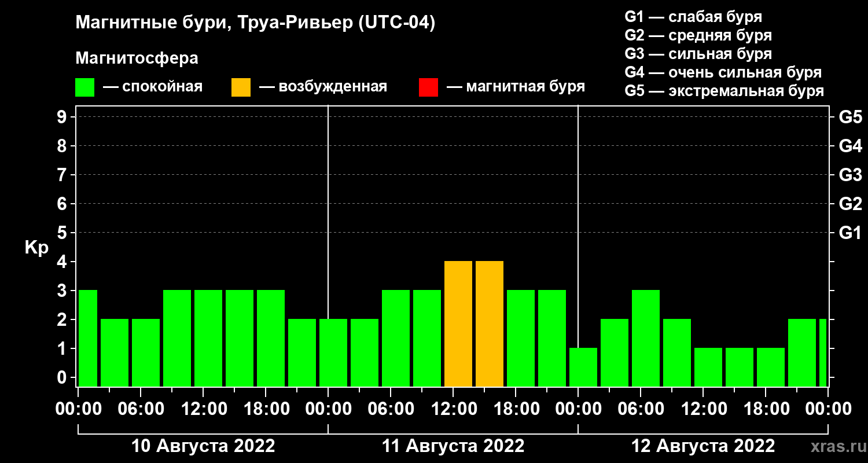Click the '18:00' time label under 11 August
Viewport: 868px width, 463px height.
tap(516, 409)
